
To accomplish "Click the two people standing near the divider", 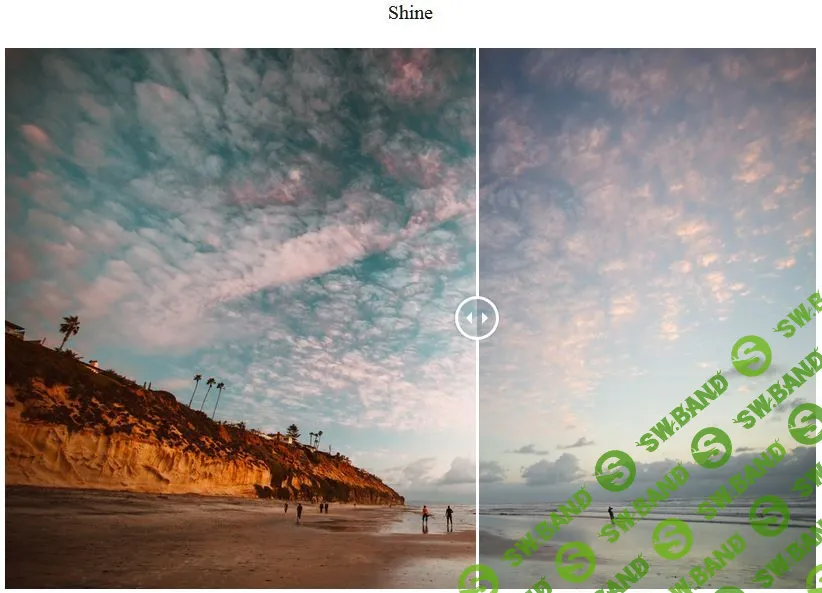I will pos(437,518).
